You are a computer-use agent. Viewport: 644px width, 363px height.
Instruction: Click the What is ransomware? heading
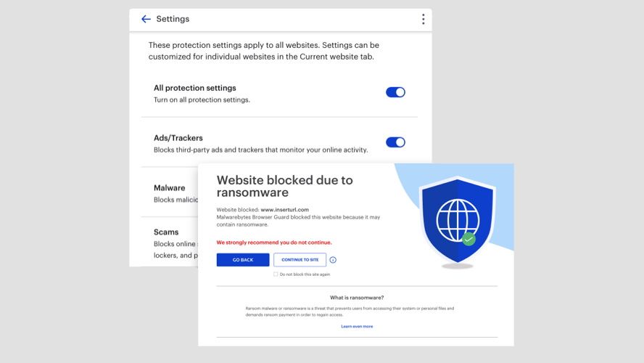coord(357,298)
